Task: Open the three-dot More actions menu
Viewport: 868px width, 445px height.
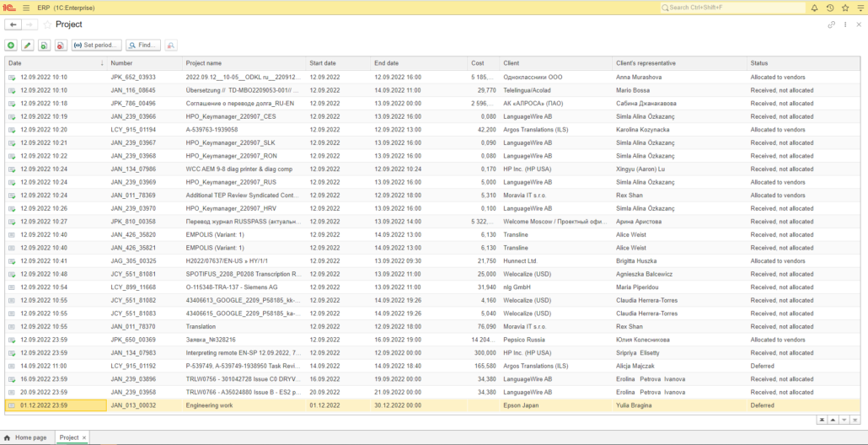Action: pyautogui.click(x=844, y=24)
